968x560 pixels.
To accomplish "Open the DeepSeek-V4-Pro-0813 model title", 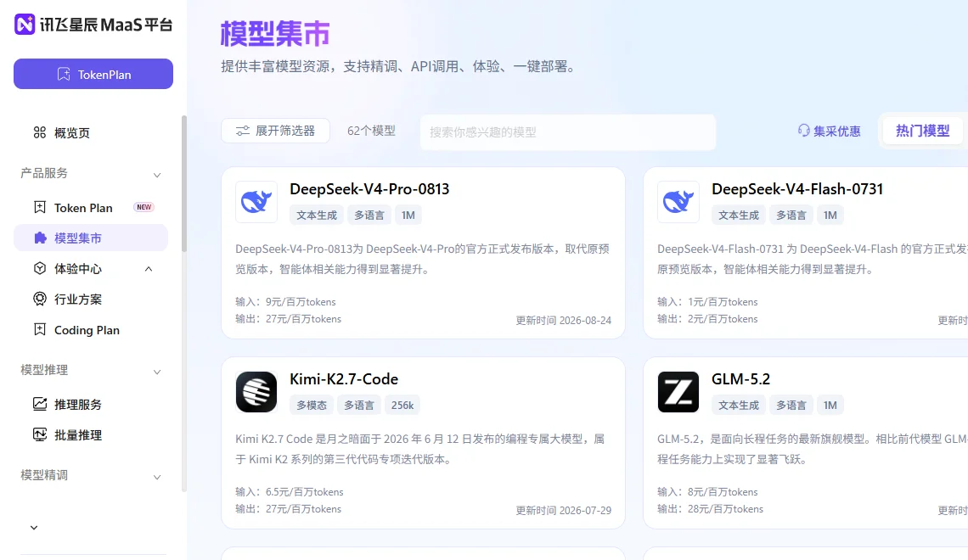I will point(369,188).
